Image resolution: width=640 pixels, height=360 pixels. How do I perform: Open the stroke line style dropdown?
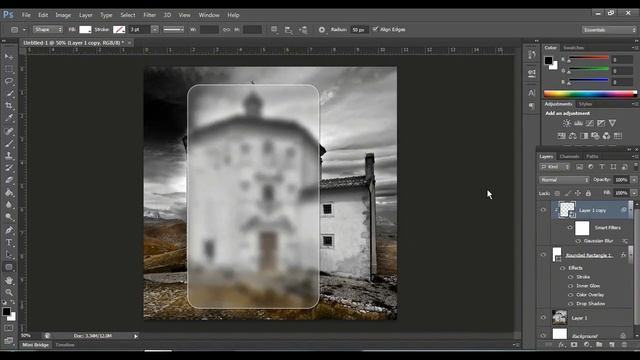[173, 29]
